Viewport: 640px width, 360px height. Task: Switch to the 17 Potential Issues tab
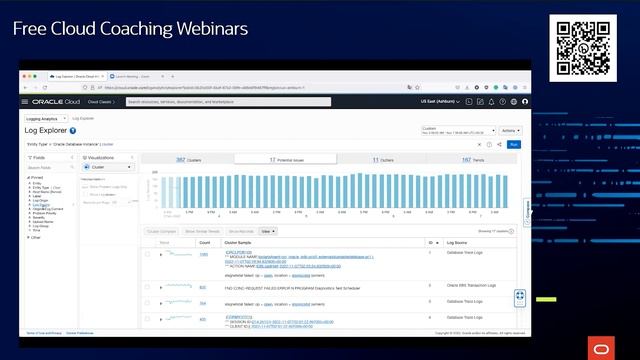click(x=286, y=160)
